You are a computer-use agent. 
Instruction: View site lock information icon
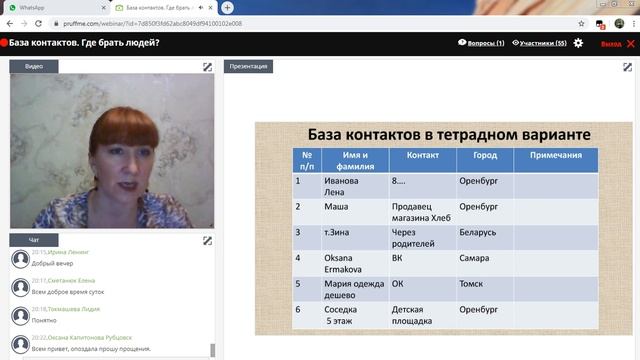(x=56, y=24)
